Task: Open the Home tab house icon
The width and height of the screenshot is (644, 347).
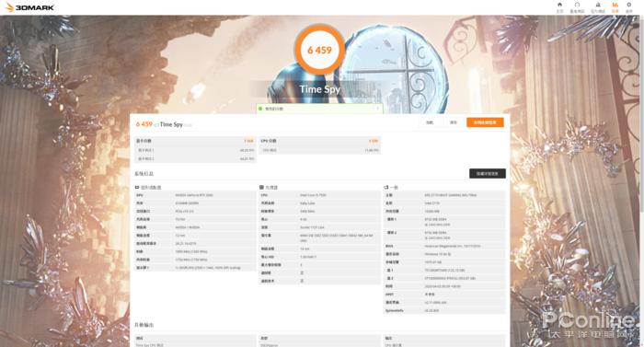Action: 559,5
